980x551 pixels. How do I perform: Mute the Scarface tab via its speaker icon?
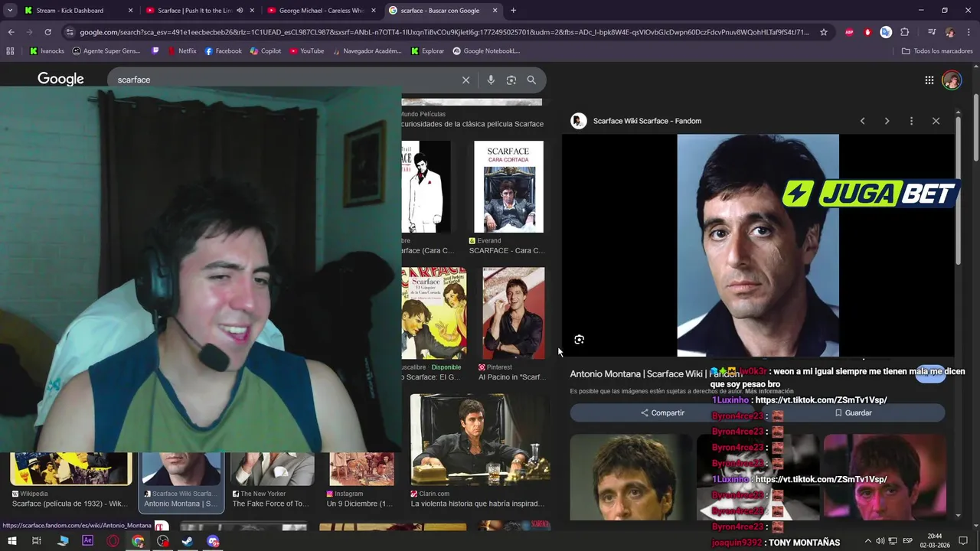[240, 11]
